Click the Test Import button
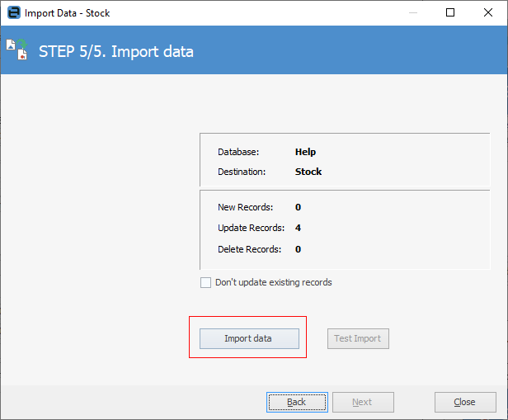 click(358, 338)
